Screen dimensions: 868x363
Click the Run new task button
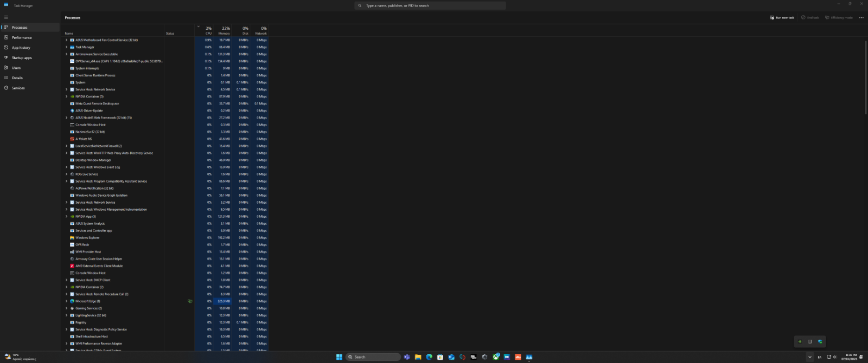(782, 17)
